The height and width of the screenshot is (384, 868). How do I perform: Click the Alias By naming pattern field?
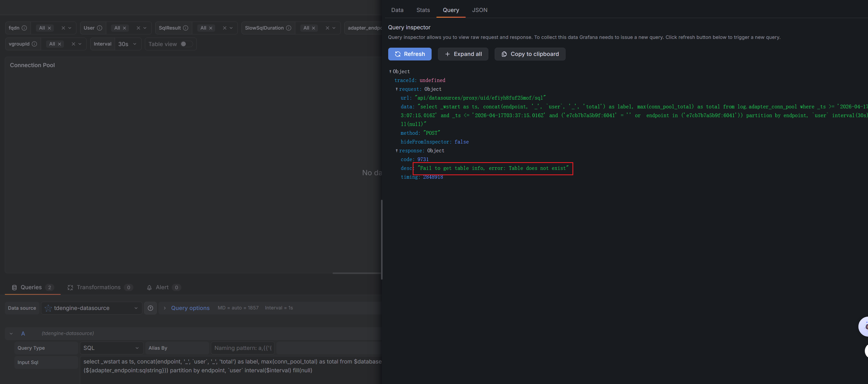[243, 348]
